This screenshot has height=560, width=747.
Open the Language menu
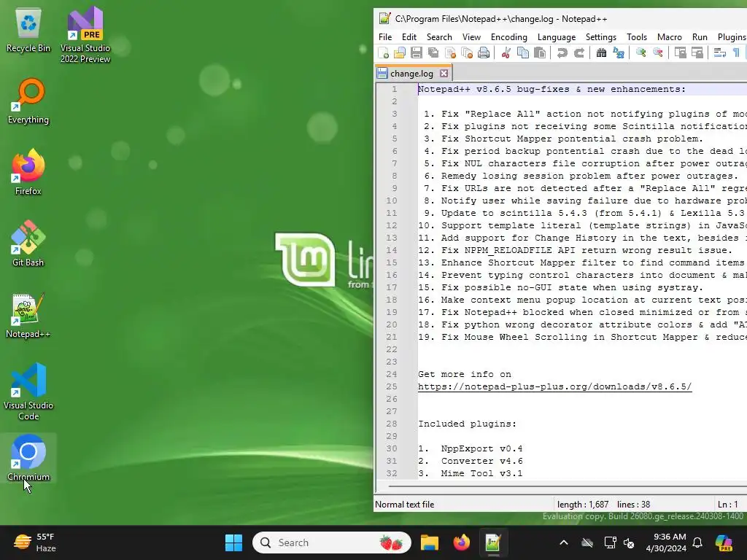557,37
